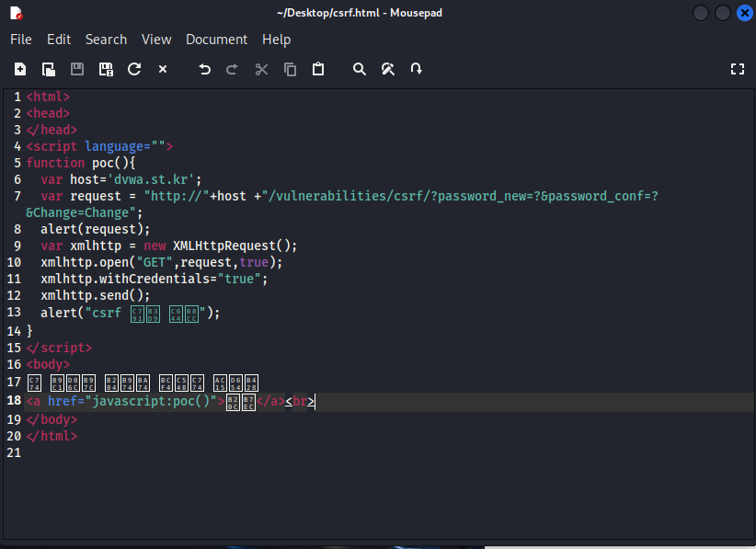The image size is (756, 549).
Task: Reload the file with the circular arrow icon
Action: pyautogui.click(x=134, y=69)
